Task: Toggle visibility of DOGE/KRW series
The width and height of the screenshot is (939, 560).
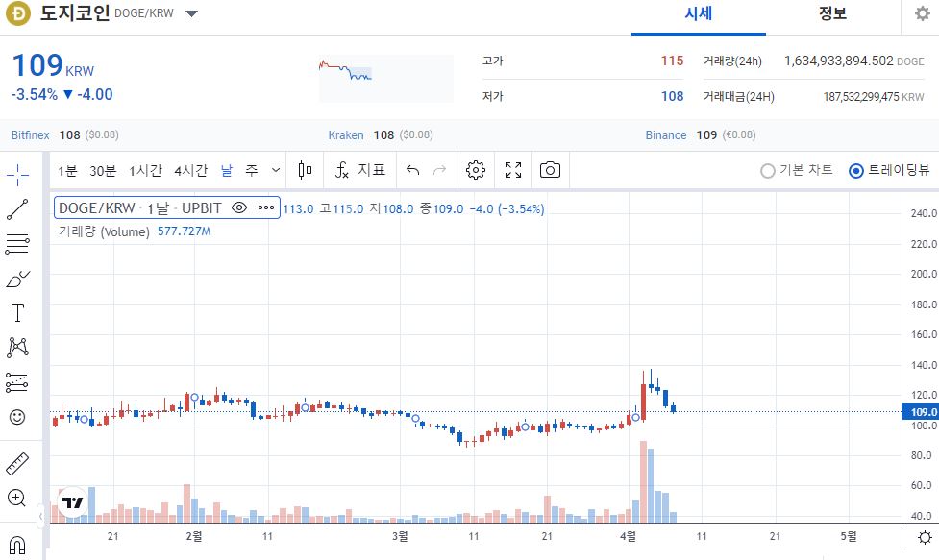Action: coord(239,207)
